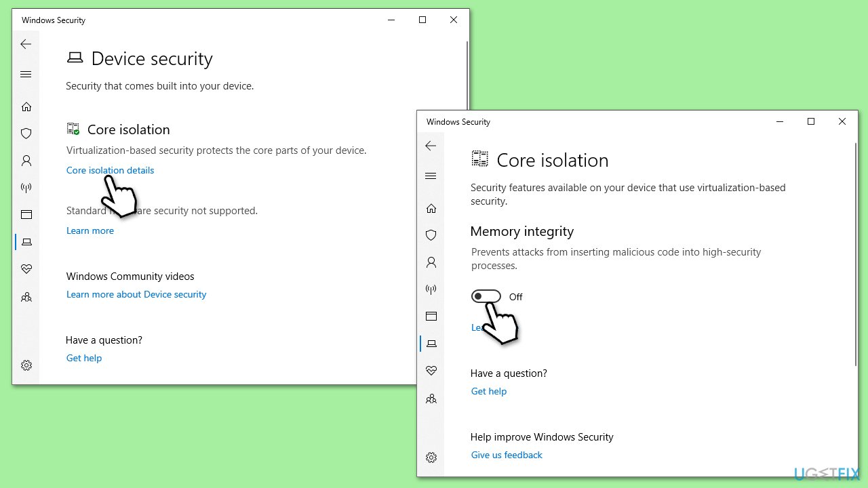Open Learn more under hardware security notice
The width and height of the screenshot is (868, 488).
coord(90,230)
